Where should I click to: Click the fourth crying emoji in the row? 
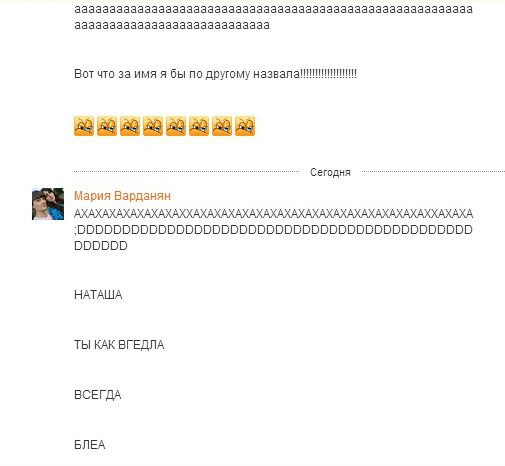tap(153, 126)
